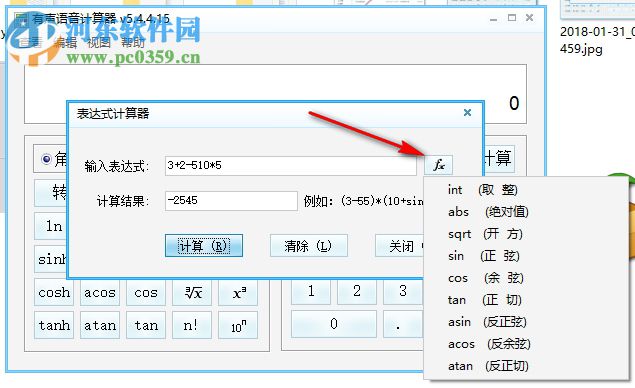Click calculator tan key in main window
The height and width of the screenshot is (388, 635).
tap(146, 325)
